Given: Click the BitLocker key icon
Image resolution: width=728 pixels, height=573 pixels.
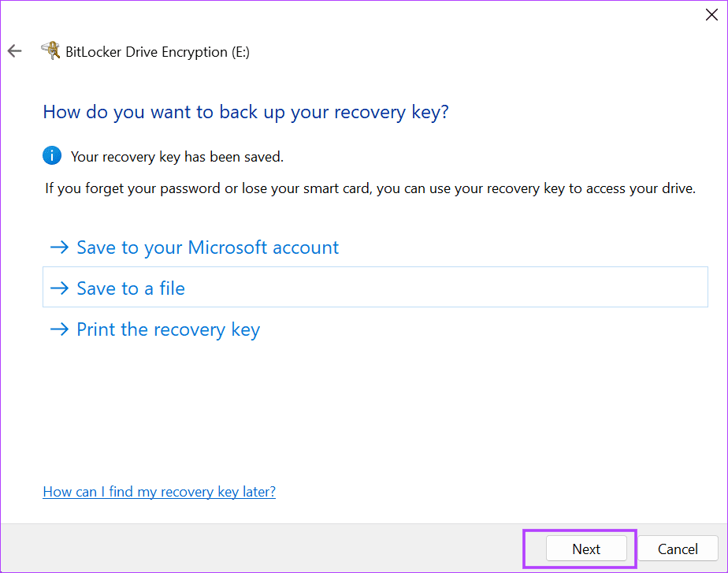Looking at the screenshot, I should pos(50,52).
